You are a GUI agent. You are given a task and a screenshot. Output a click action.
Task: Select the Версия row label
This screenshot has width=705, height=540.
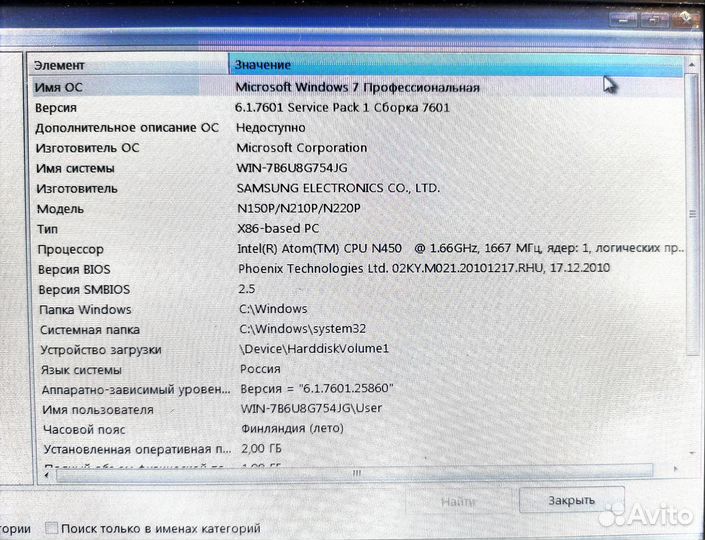pos(56,108)
